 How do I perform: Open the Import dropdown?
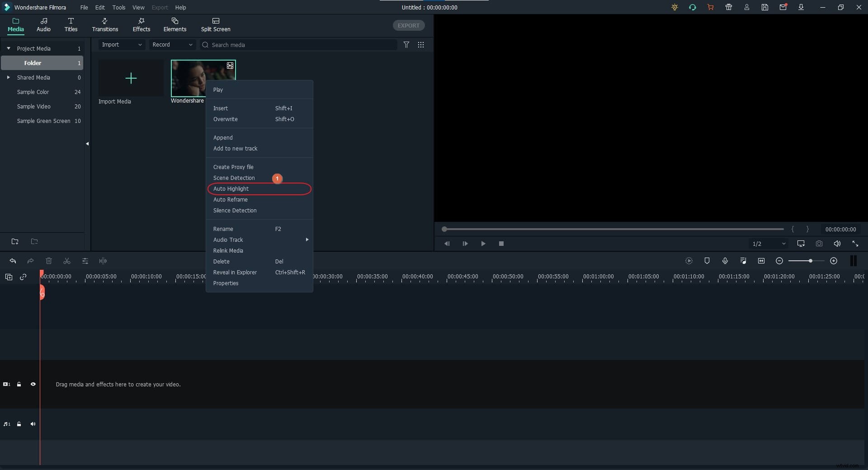click(121, 45)
